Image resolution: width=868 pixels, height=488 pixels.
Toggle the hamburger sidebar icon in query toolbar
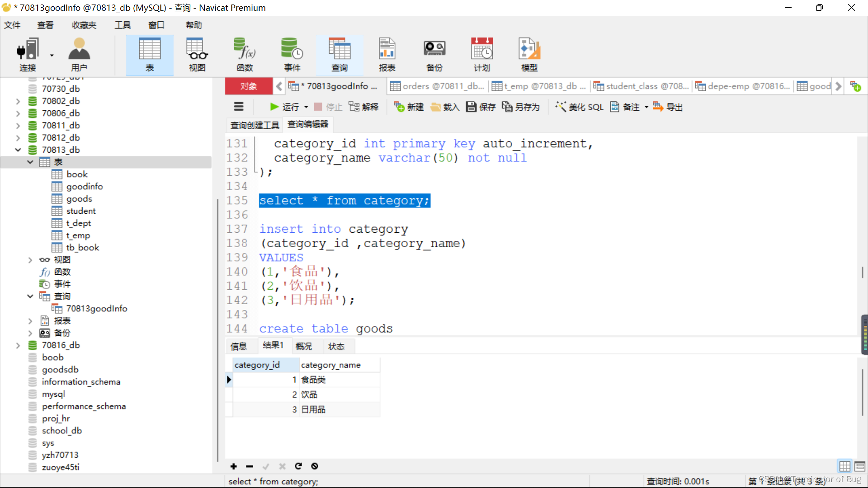tap(239, 107)
